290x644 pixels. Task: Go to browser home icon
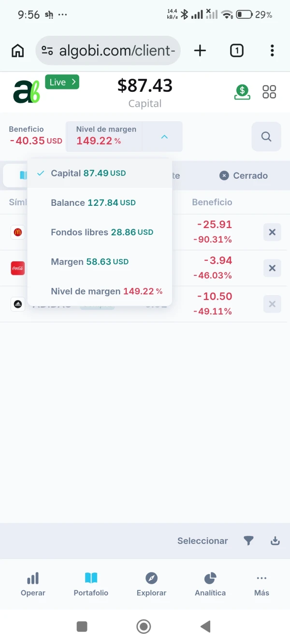point(17,50)
